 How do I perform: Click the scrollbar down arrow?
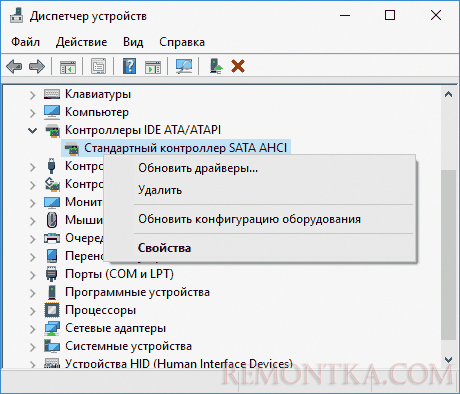(x=448, y=360)
